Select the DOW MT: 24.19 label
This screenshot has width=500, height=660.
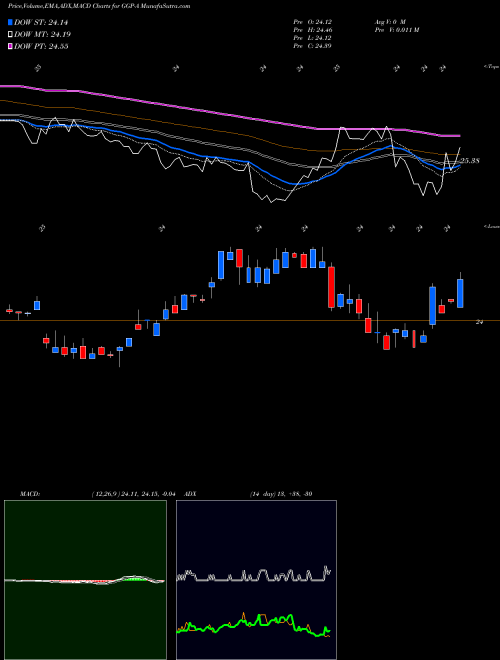point(42,35)
